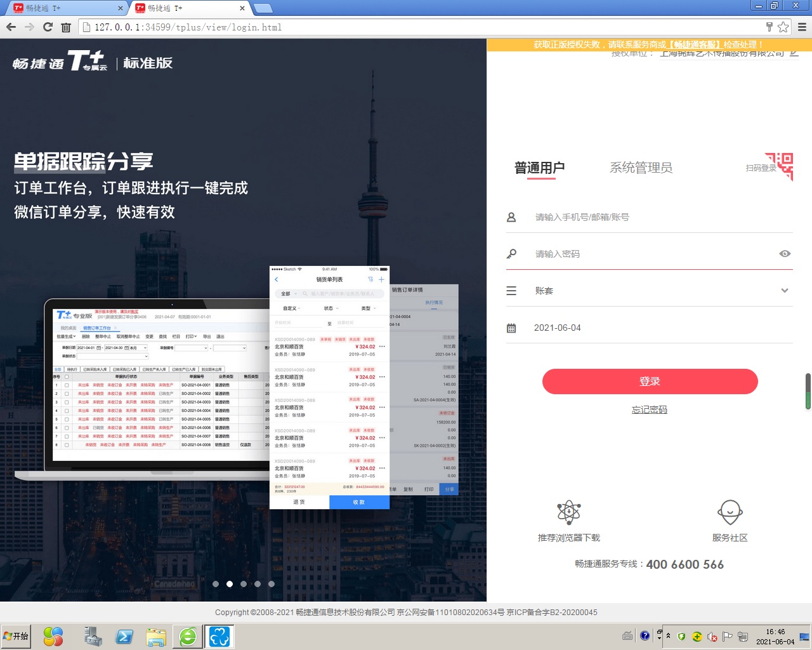The width and height of the screenshot is (812, 650).
Task: Click the 忘记密码 link
Action: click(650, 410)
